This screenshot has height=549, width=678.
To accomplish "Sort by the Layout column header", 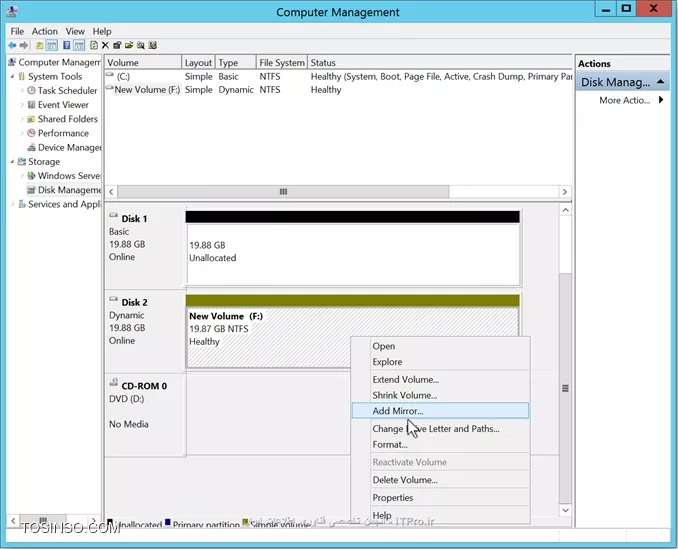I will 198,63.
